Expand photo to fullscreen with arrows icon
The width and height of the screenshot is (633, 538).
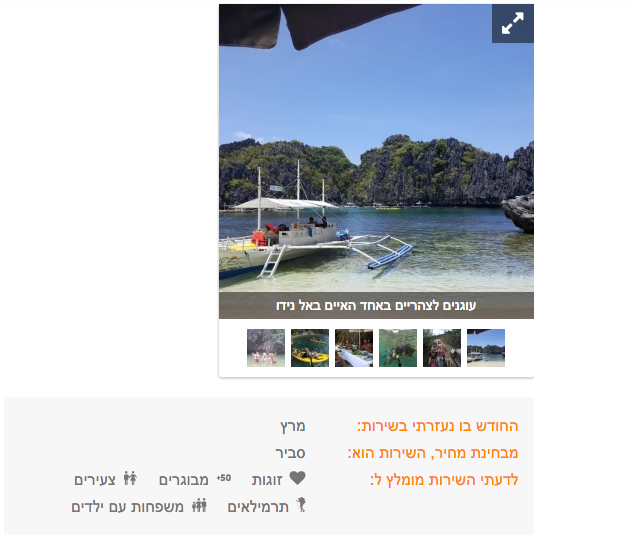pos(513,23)
